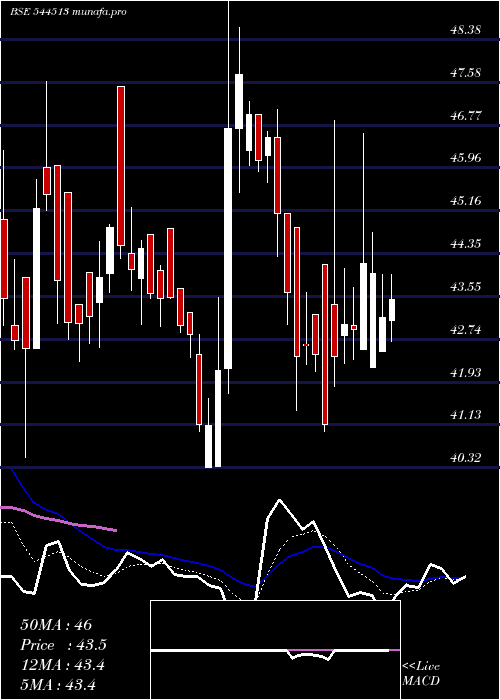Viewport: 500px width, 700px height.
Task: Click the 43.55 price axis label
Action: tap(466, 286)
